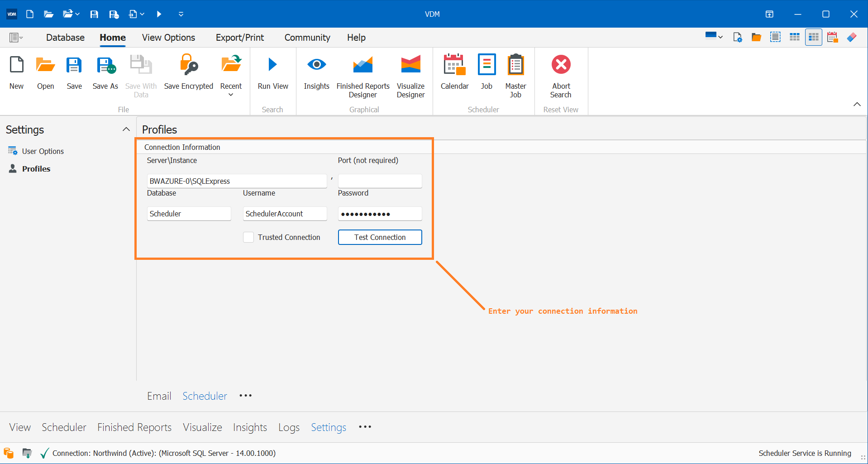This screenshot has height=464, width=868.
Task: Go to Logs in bottom navigation
Action: point(289,427)
